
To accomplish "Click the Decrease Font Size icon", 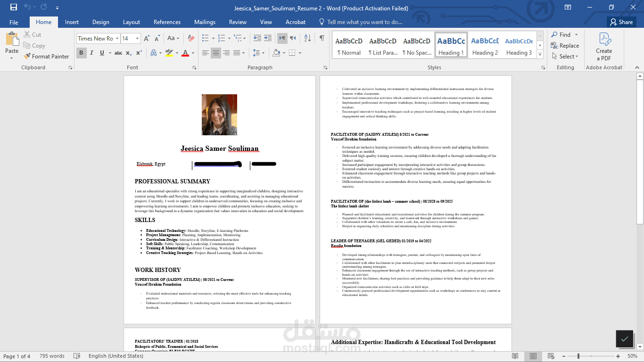I will [x=157, y=39].
